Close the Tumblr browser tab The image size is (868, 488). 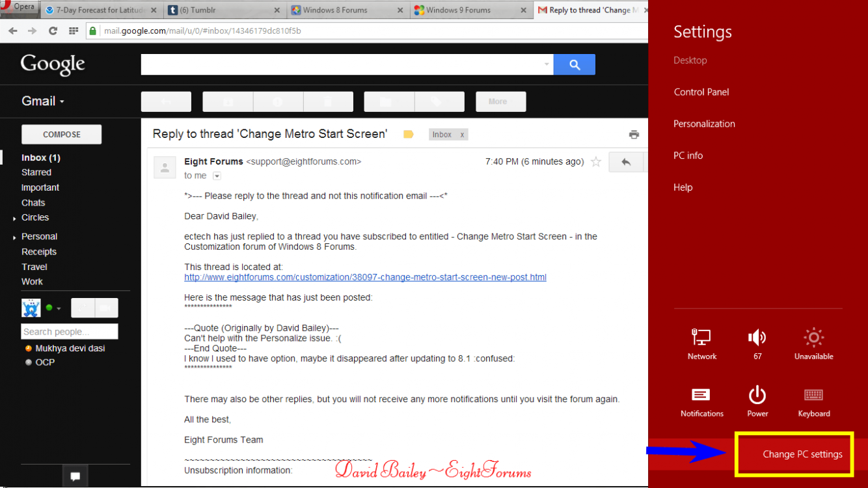pyautogui.click(x=277, y=10)
